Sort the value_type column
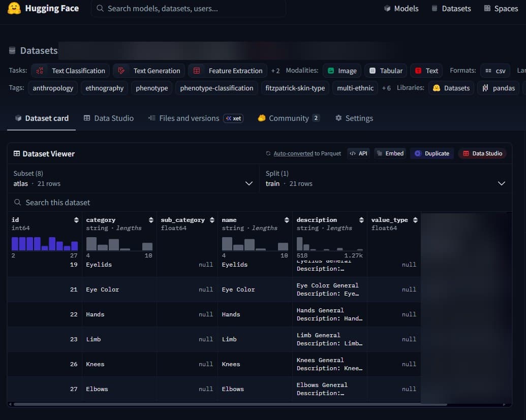 point(415,220)
